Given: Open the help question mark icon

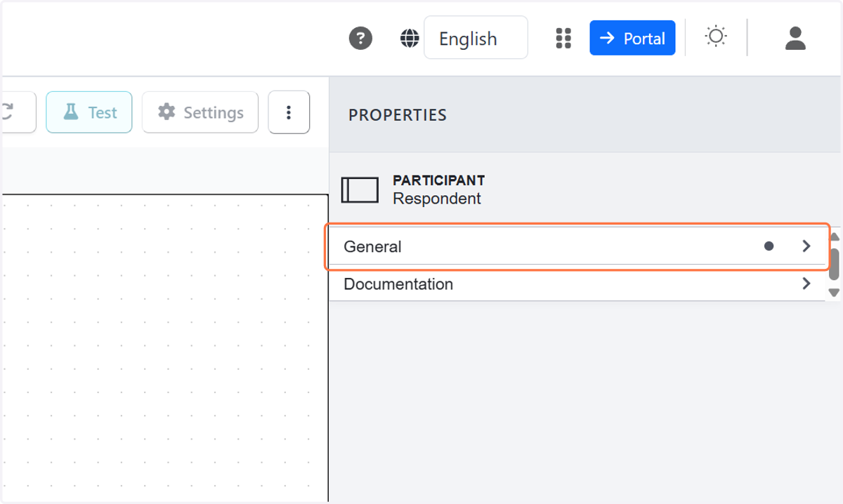Looking at the screenshot, I should click(360, 38).
